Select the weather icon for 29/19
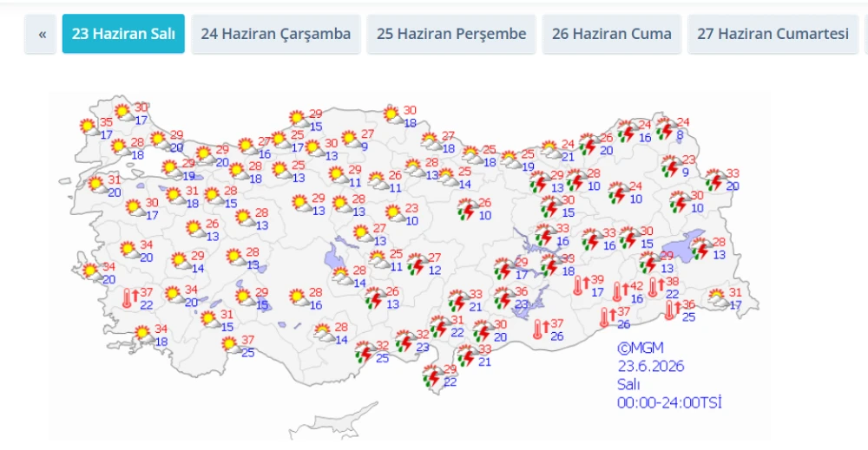 [x=172, y=169]
